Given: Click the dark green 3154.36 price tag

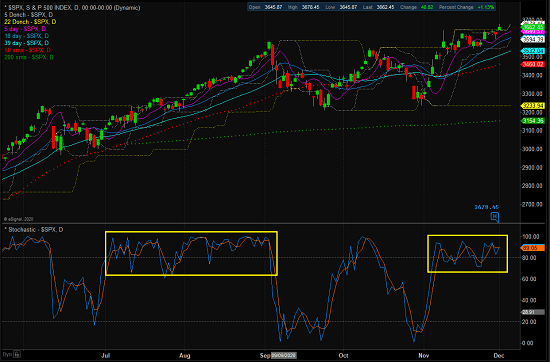Looking at the screenshot, I should coord(533,121).
